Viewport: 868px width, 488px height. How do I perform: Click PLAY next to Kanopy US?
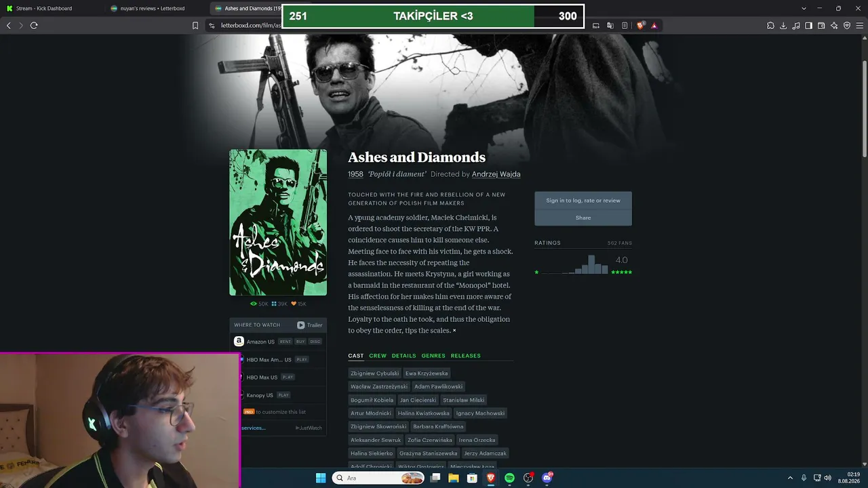[x=283, y=395]
